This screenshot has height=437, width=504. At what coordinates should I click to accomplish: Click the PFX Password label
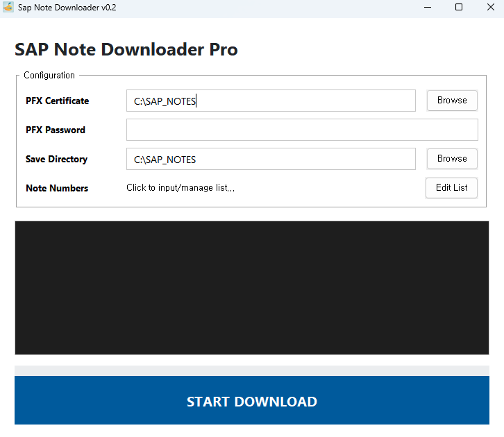56,130
